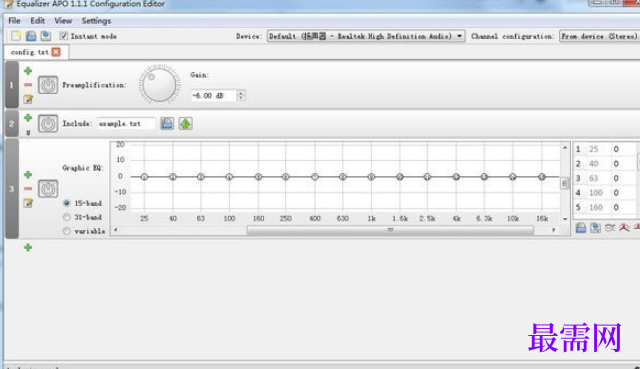Click the EQ graph scroll right arrow
The height and width of the screenshot is (369, 640).
pos(554,230)
